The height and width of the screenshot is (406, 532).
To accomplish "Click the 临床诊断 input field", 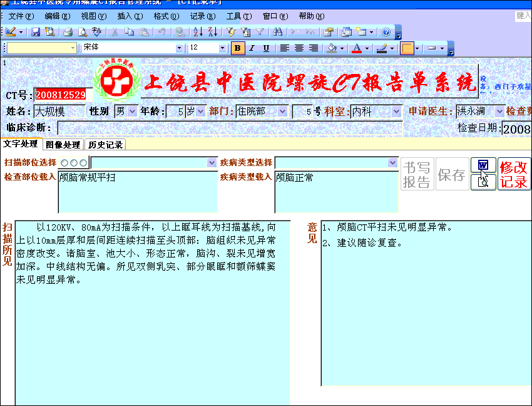I will tap(230, 128).
